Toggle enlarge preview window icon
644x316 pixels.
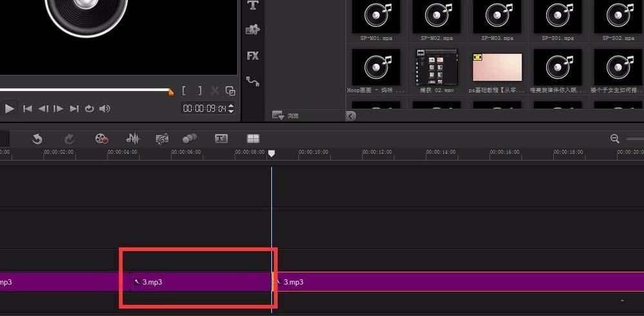coord(230,91)
